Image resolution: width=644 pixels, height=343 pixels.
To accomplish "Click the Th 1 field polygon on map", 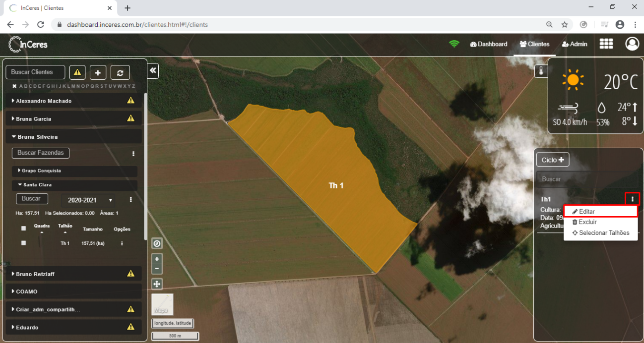I will coord(336,185).
